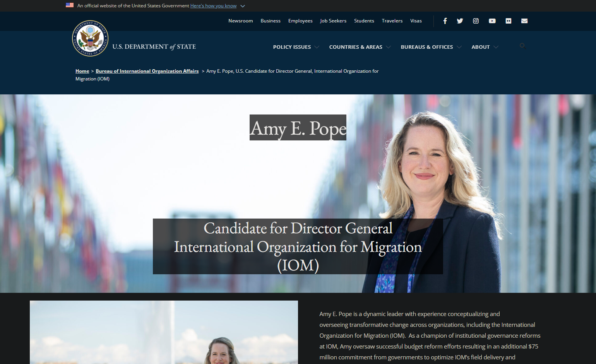Click the current page breadcrumb text
Image resolution: width=596 pixels, height=364 pixels.
(227, 75)
